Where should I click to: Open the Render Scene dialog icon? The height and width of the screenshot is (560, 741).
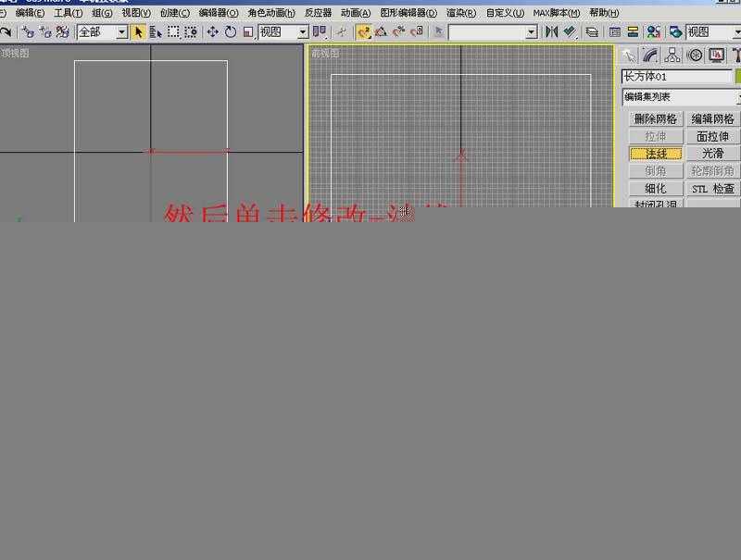pyautogui.click(x=675, y=32)
